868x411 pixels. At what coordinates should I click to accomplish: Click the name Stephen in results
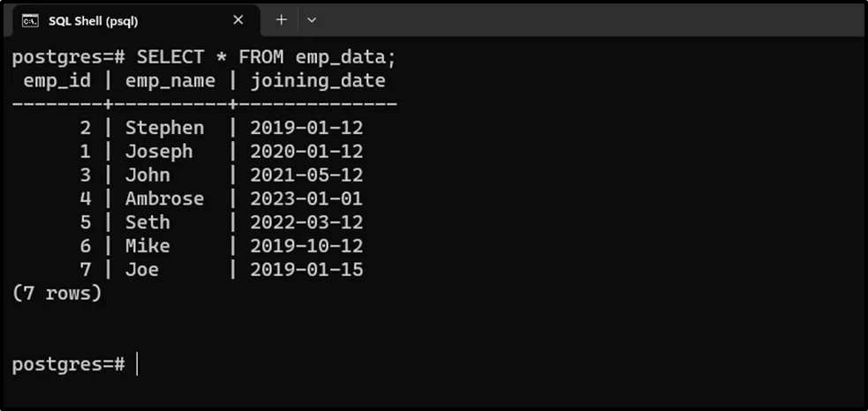[164, 128]
